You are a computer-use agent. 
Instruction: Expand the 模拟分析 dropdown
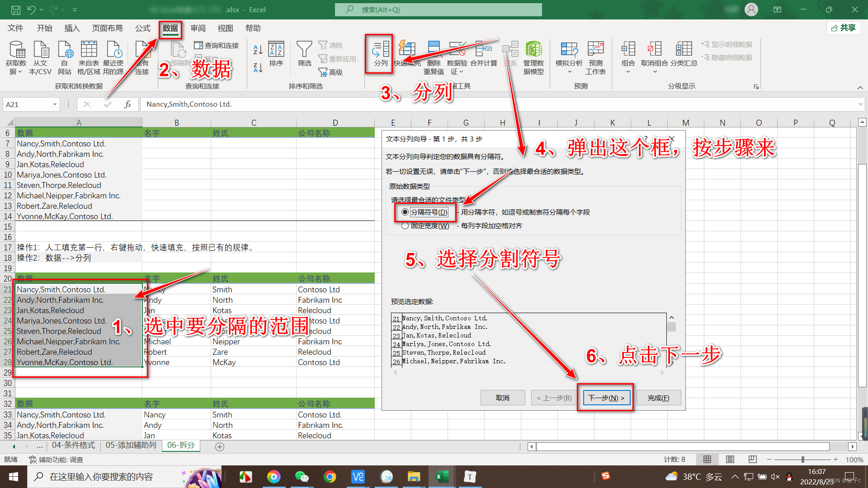tap(569, 71)
